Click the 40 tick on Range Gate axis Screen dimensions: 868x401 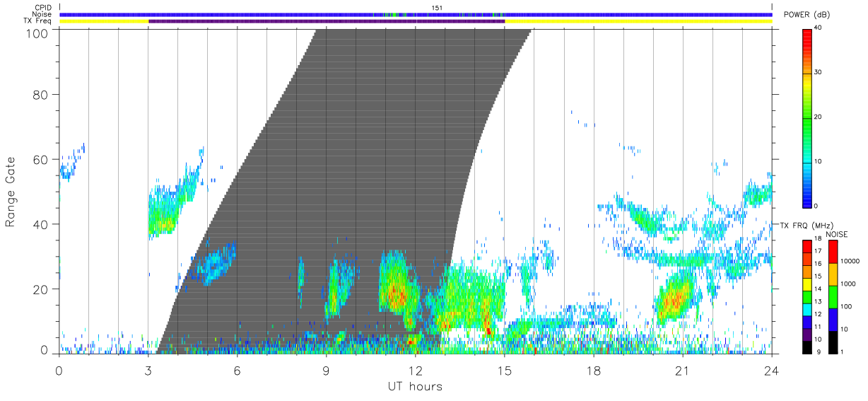(x=41, y=224)
